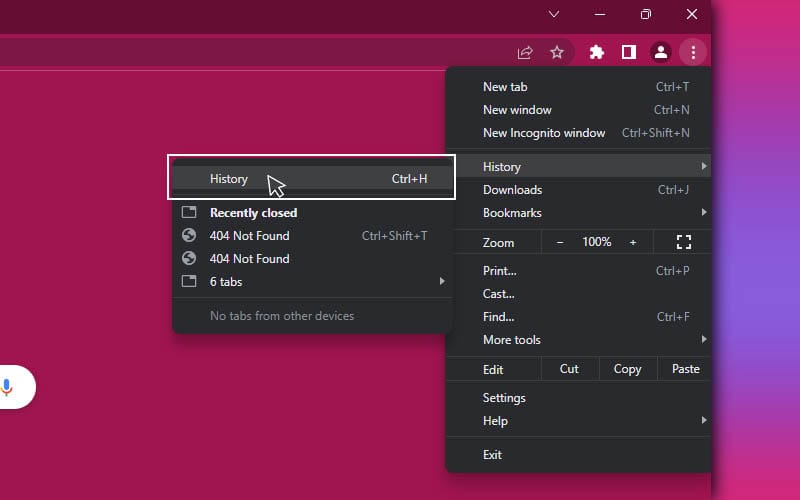Bookmark this page with star icon

(x=557, y=52)
